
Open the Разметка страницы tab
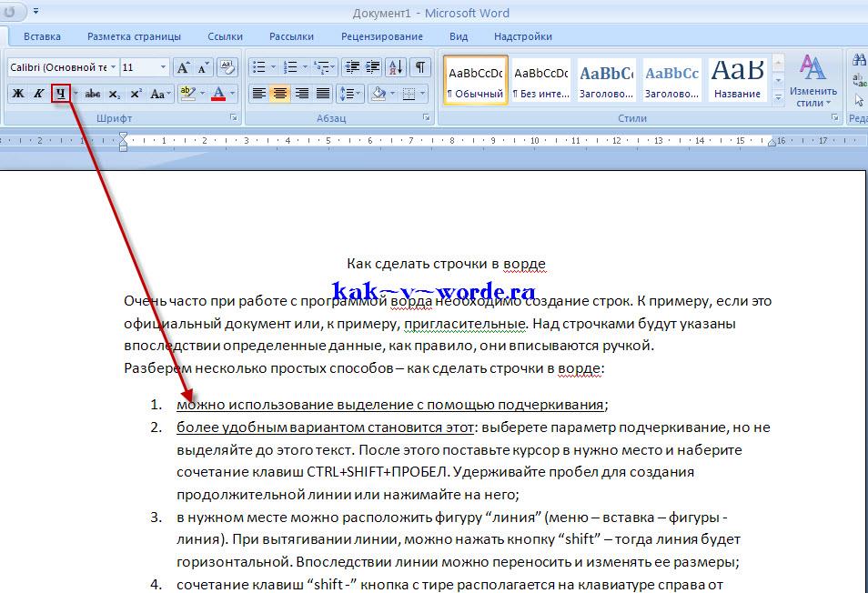coord(134,36)
